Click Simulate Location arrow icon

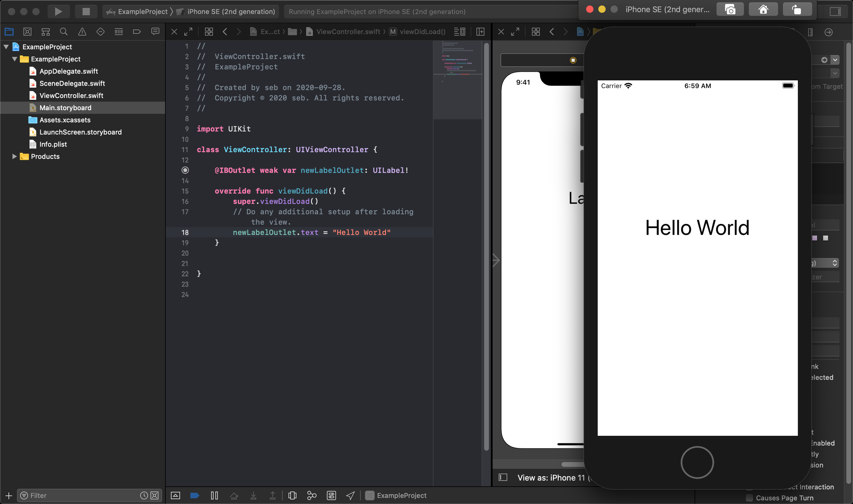tap(350, 495)
